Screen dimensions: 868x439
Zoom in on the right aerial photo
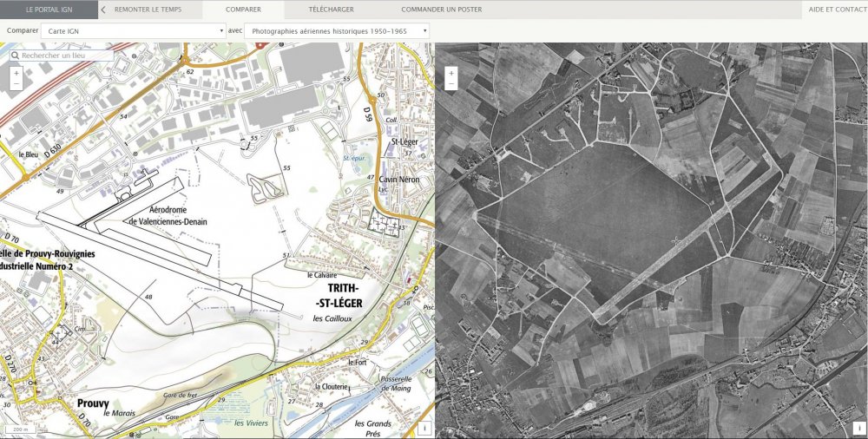450,73
